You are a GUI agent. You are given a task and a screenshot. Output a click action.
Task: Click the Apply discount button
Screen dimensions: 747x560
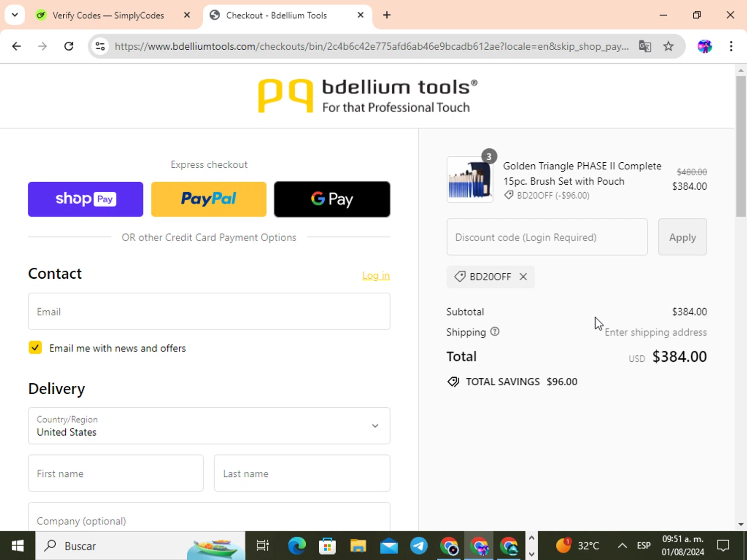682,237
